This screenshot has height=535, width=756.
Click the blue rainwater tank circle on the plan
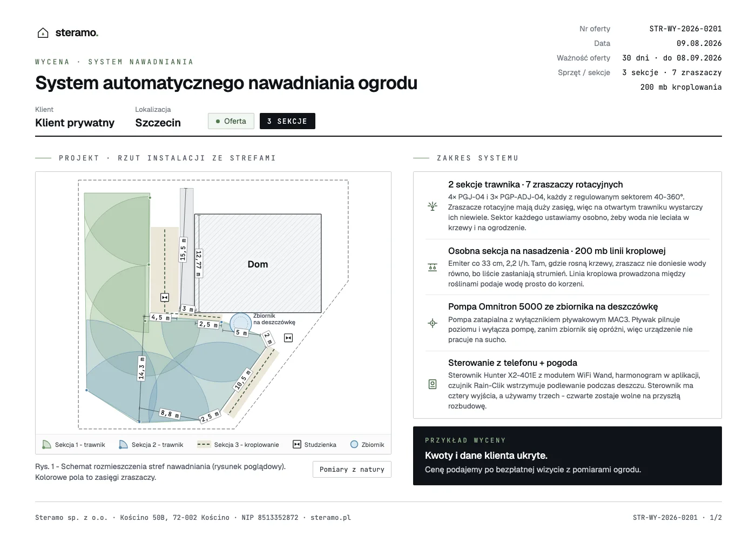[x=241, y=324]
